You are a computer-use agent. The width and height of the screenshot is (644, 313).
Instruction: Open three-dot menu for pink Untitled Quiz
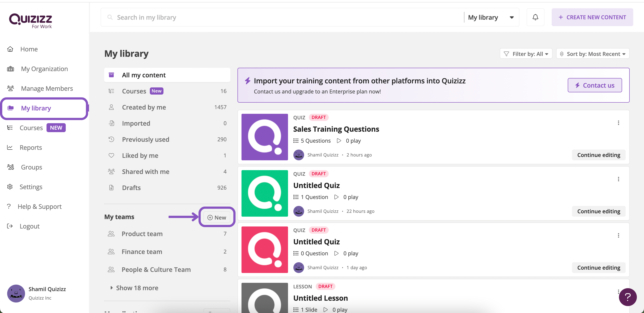click(618, 235)
